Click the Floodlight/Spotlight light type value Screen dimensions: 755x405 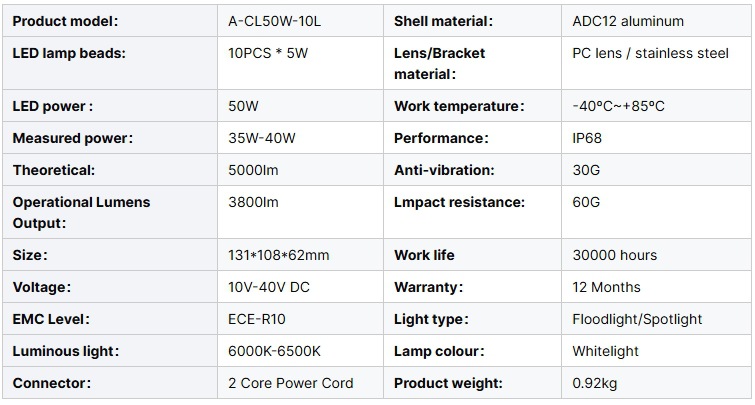(637, 319)
